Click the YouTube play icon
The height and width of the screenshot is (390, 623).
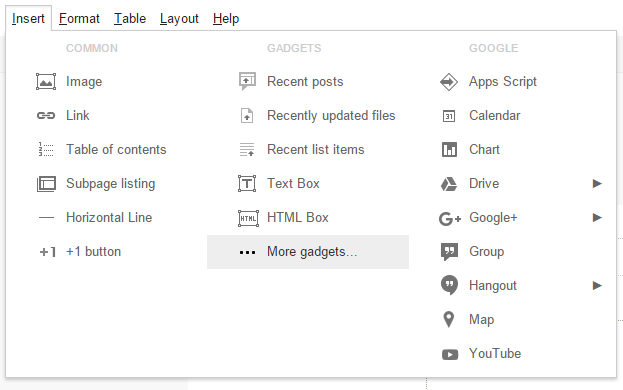coord(450,354)
